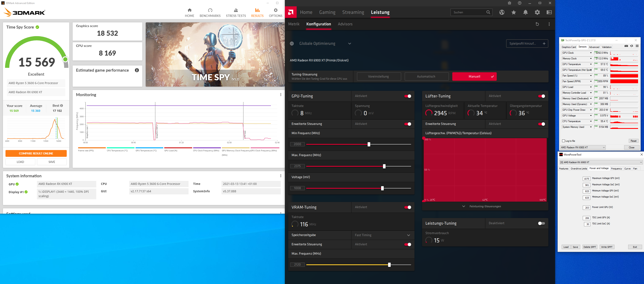Toggle VRAM-Tuning Aktiviert switch
Screen dimensions: 644x284
pyautogui.click(x=408, y=207)
